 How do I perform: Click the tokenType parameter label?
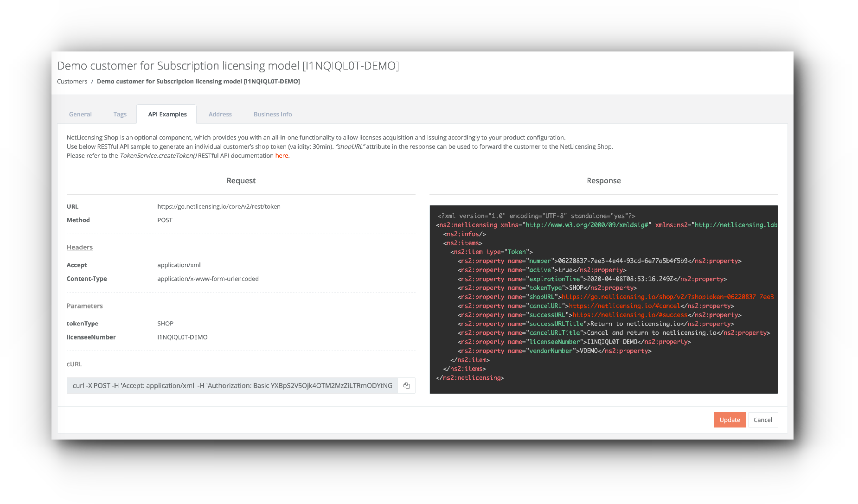pos(83,323)
